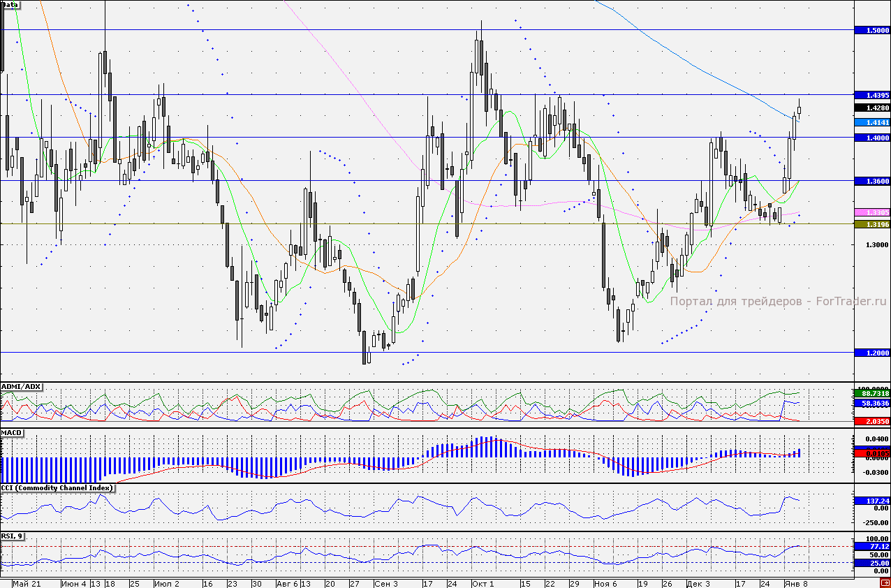Select the light blue 1.4141 price tag
Viewport: 891px width, 588px height.
(872, 122)
